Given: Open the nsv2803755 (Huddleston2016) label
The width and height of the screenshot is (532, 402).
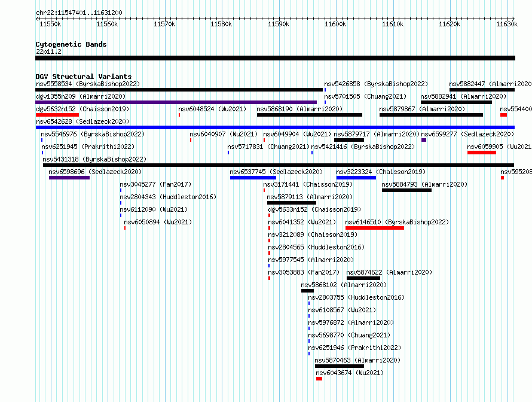Looking at the screenshot, I should point(356,297).
